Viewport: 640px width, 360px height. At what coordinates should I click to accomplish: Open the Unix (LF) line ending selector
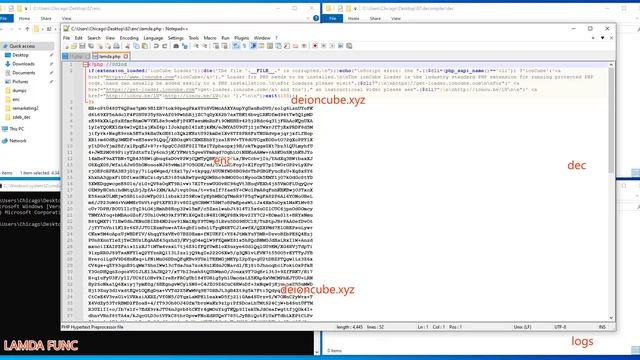coord(522,327)
